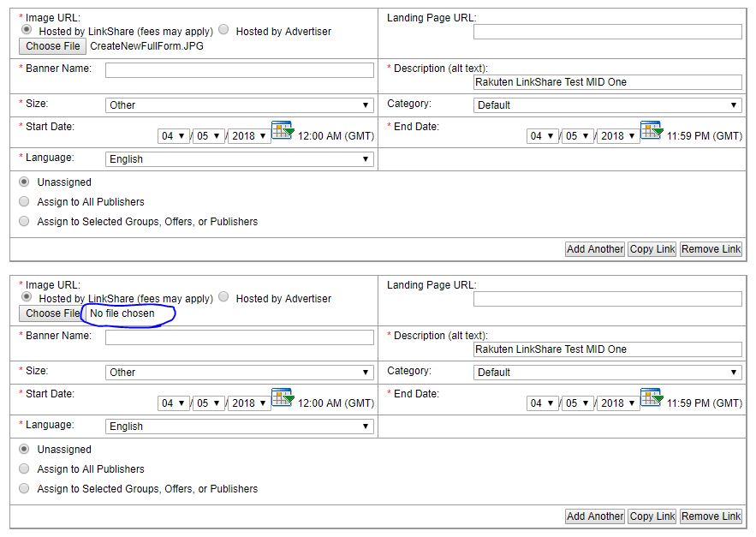This screenshot has height=537, width=756.
Task: Click Description alt text field in second form
Action: point(607,349)
